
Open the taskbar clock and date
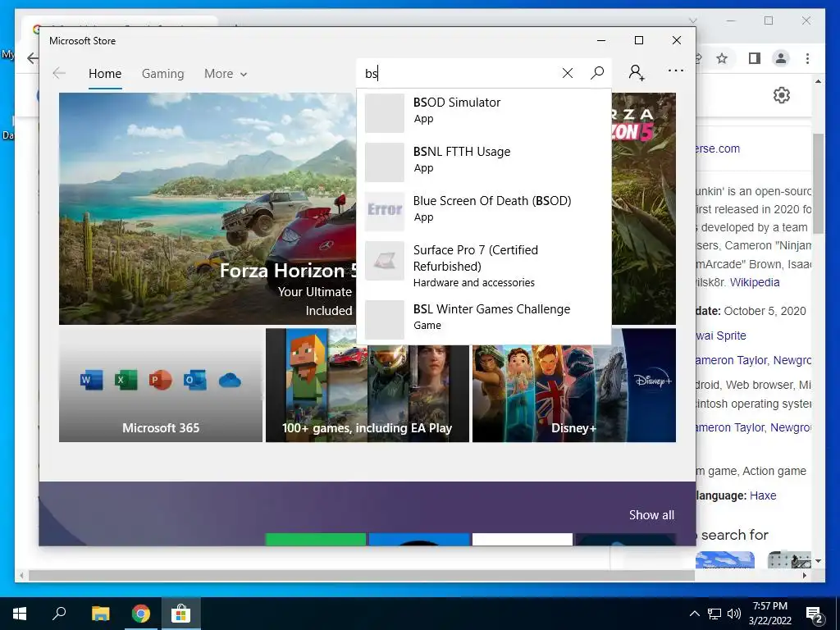(770, 614)
